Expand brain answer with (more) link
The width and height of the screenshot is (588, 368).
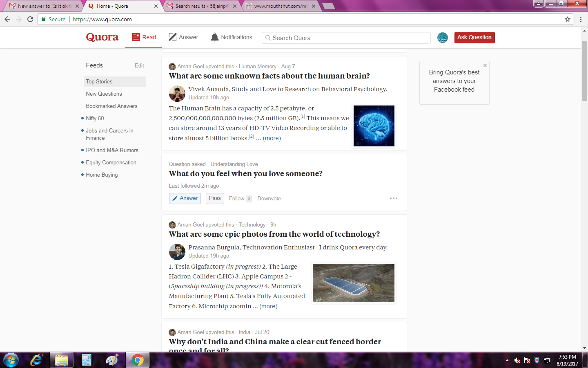click(272, 138)
